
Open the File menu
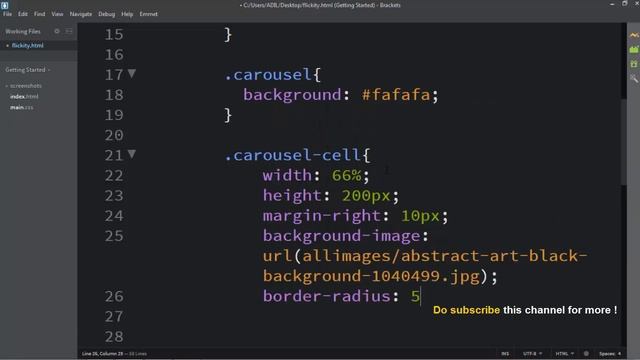[7, 14]
